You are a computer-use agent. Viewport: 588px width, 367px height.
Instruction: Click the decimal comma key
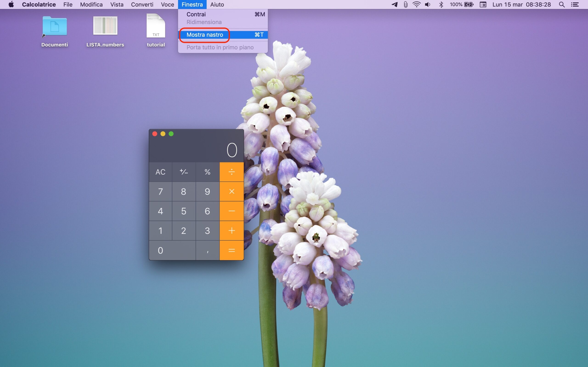(x=207, y=250)
